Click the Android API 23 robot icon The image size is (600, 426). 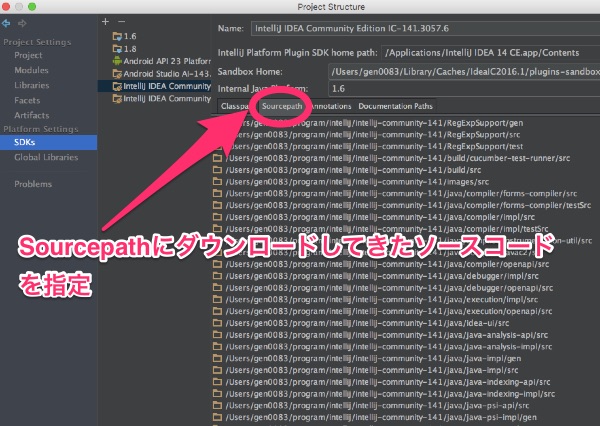[x=117, y=61]
